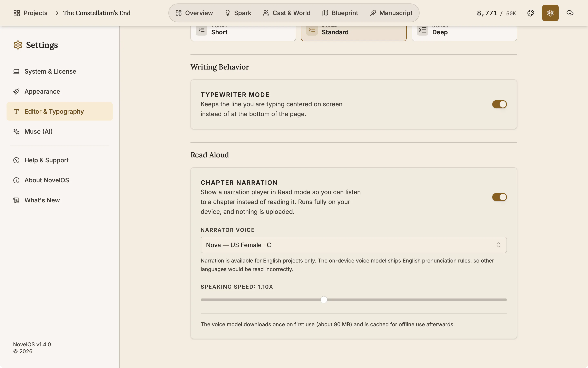Click the Deep indent icon

click(x=423, y=30)
